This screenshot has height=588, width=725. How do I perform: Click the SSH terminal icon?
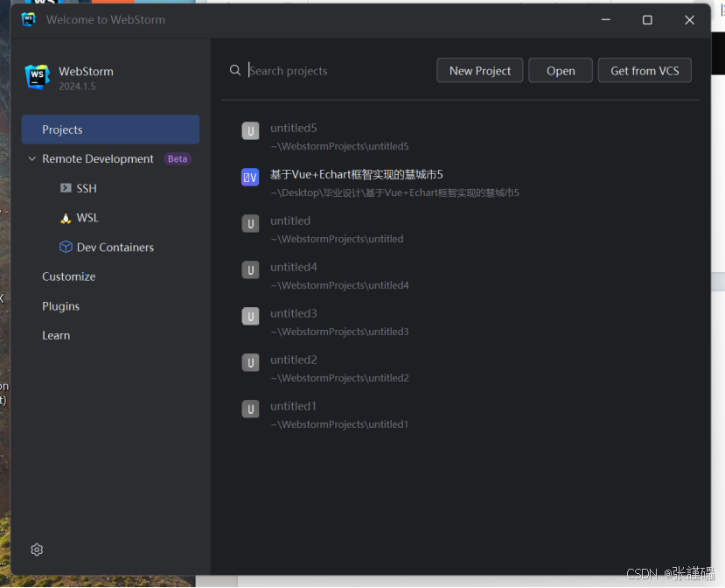tap(66, 188)
